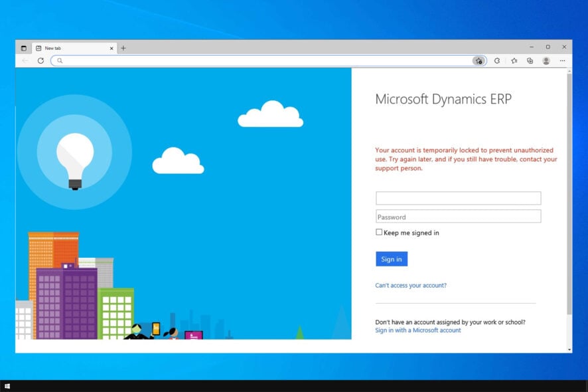Image resolution: width=588 pixels, height=392 pixels.
Task: Click Sign in with a Microsoft account
Action: point(417,330)
